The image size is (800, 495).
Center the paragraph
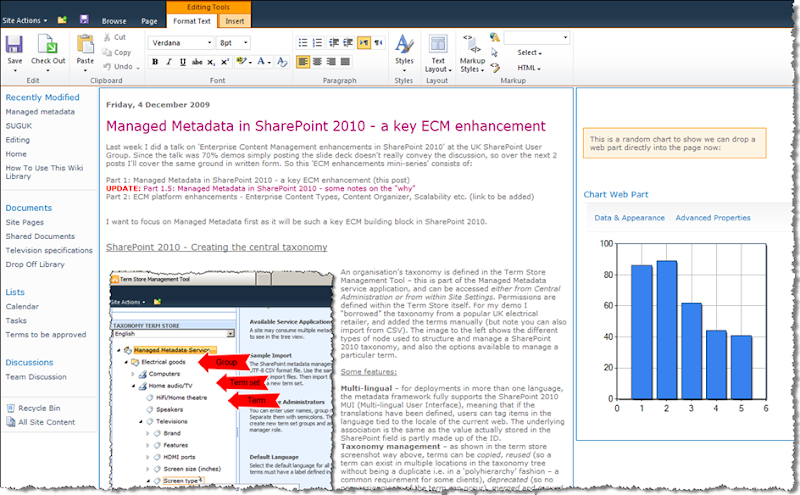317,62
